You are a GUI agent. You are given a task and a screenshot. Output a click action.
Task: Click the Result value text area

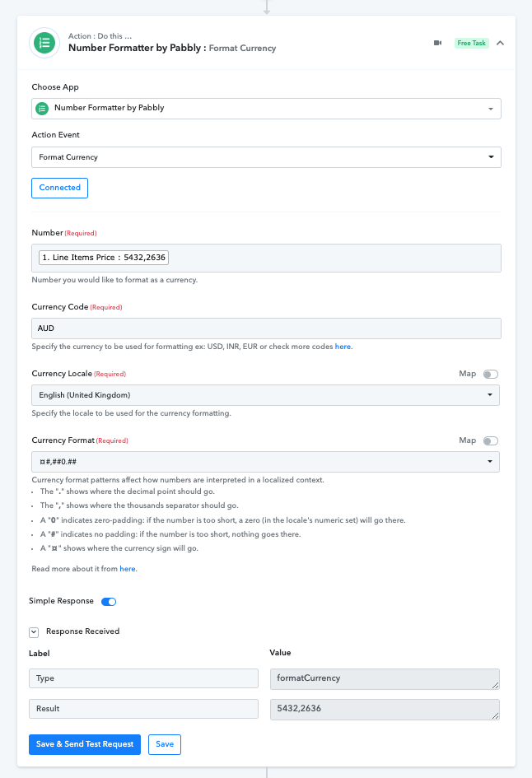384,709
